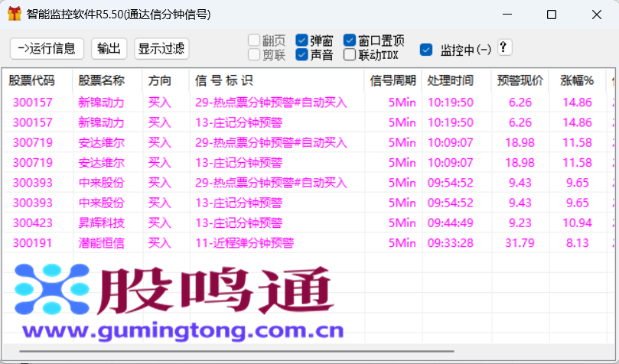The width and height of the screenshot is (619, 364).
Task: Open the 显示过滤 button
Action: 161,48
